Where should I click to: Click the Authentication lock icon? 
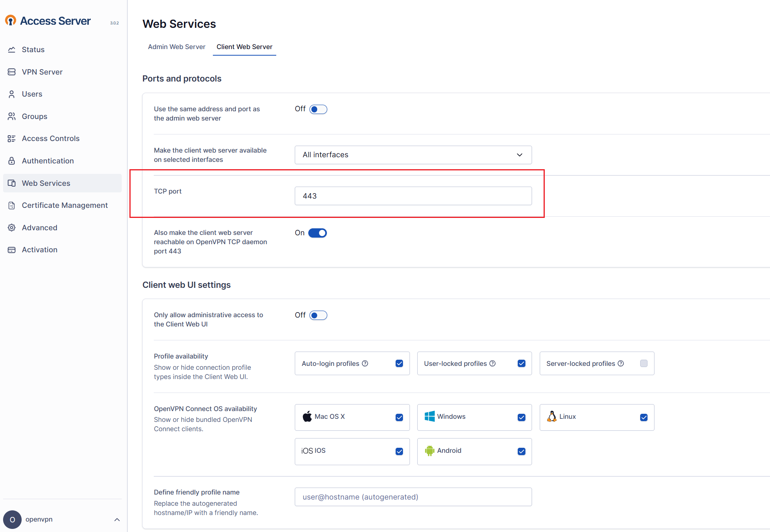pyautogui.click(x=12, y=161)
